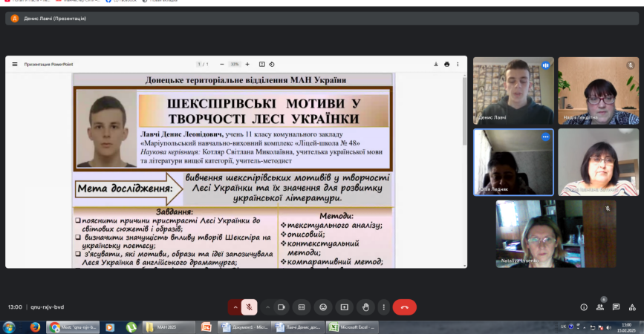Toggle the camera on or off
The width and height of the screenshot is (644, 334).
point(282,307)
